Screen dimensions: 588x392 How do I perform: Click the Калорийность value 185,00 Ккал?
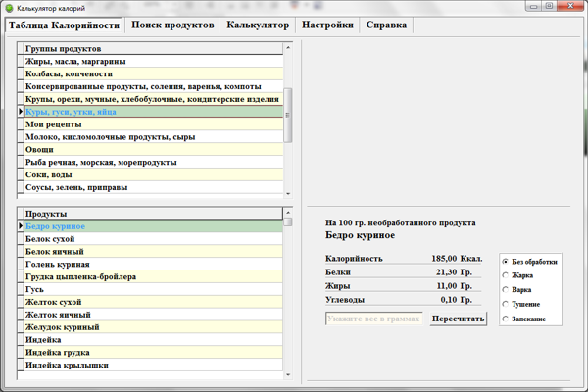tap(457, 259)
